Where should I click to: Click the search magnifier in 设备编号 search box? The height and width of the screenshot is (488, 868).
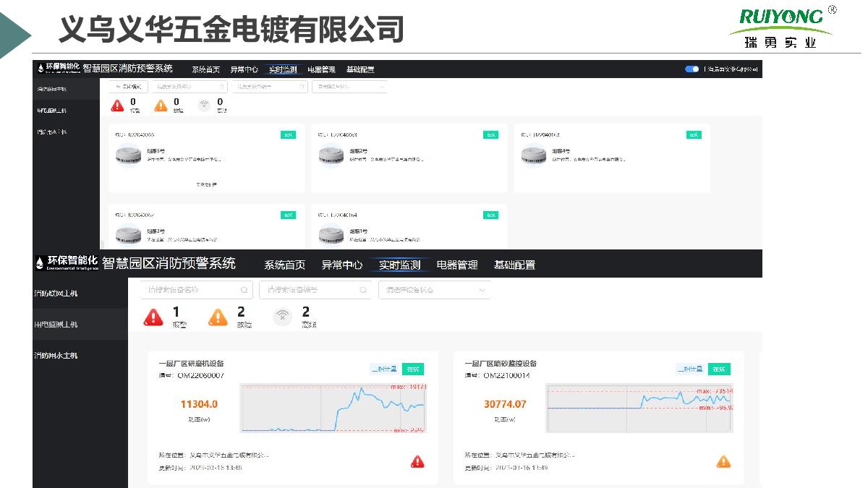click(x=365, y=290)
